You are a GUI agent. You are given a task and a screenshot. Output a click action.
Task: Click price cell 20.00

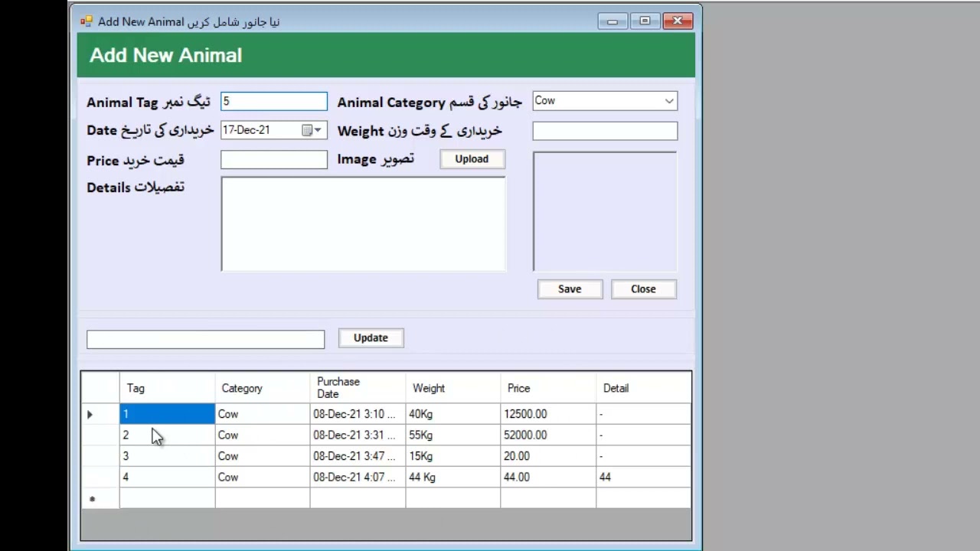click(548, 456)
